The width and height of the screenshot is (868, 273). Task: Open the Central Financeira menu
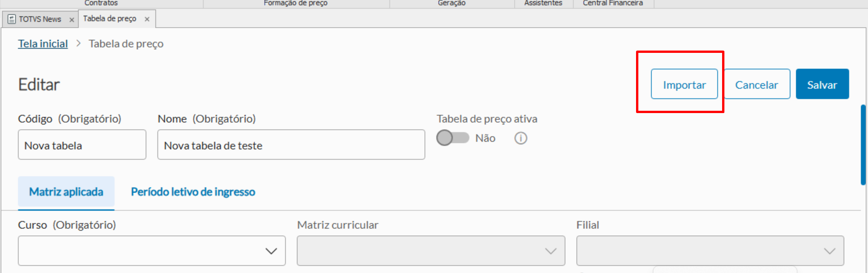(613, 3)
